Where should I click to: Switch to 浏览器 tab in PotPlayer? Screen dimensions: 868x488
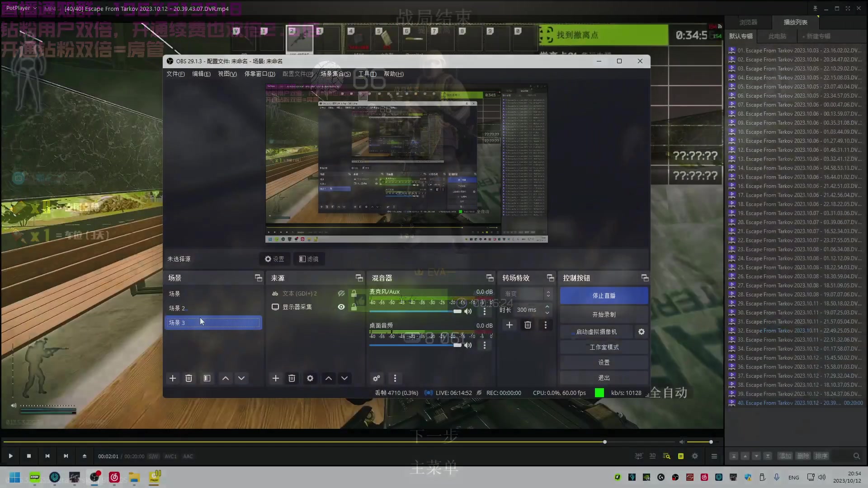point(748,22)
